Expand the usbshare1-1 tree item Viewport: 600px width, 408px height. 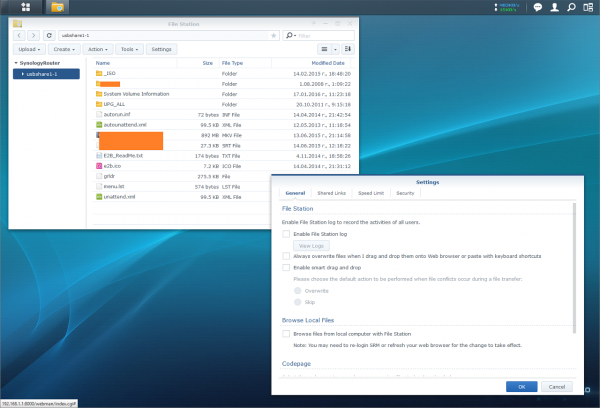click(x=23, y=74)
